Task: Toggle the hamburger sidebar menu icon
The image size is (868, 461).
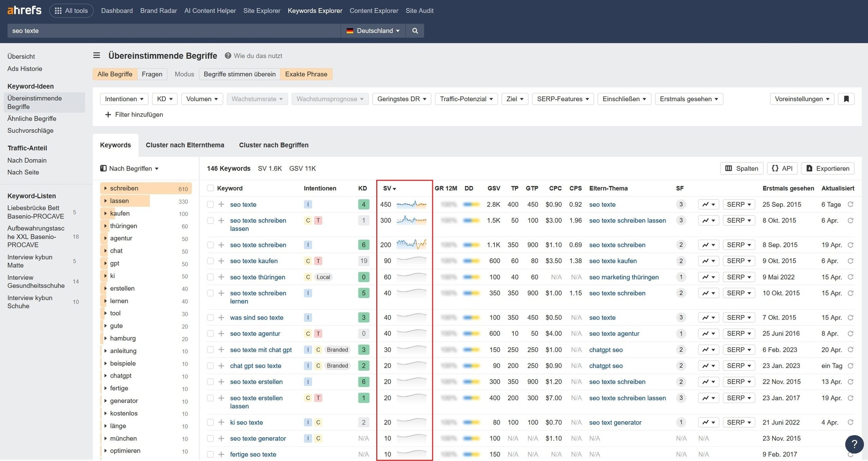Action: coord(97,56)
